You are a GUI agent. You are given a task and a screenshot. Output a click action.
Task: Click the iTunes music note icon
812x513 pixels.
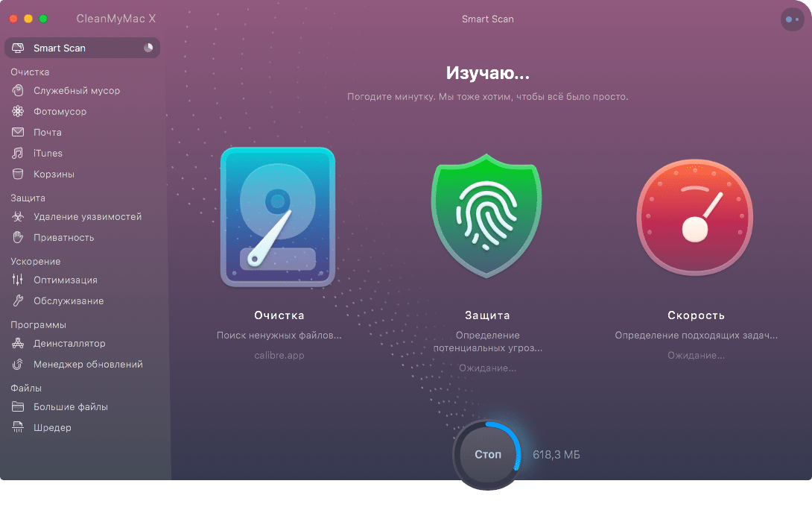click(x=18, y=154)
